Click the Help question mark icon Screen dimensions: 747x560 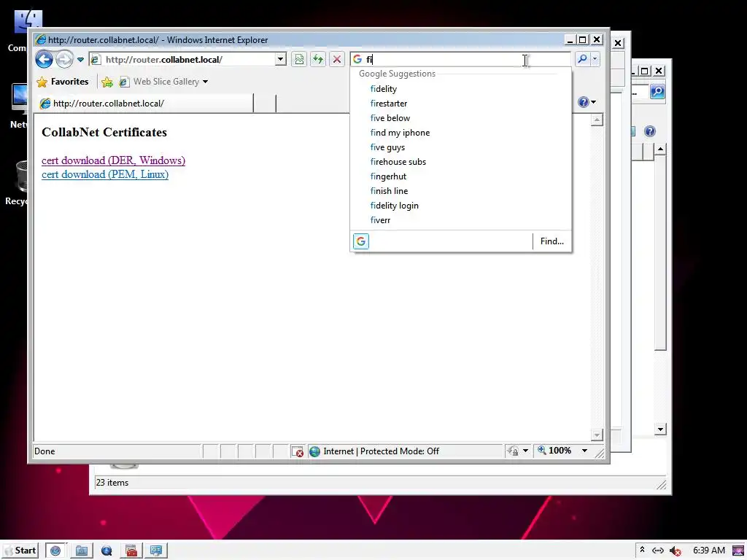click(583, 102)
